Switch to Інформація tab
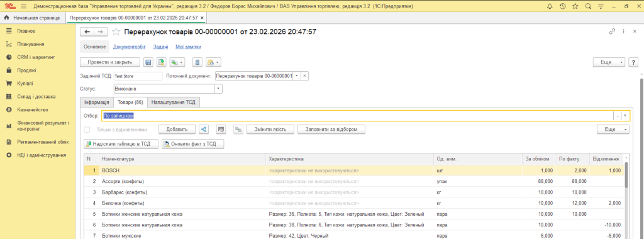644x239 pixels. (x=96, y=103)
